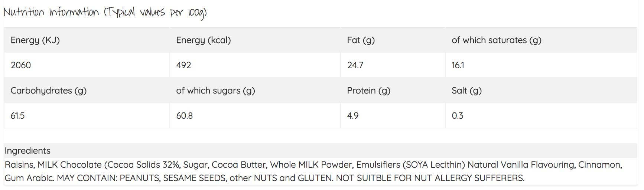The image size is (644, 190).
Task: Click the 'of which saturates (g)' header
Action: 496,40
